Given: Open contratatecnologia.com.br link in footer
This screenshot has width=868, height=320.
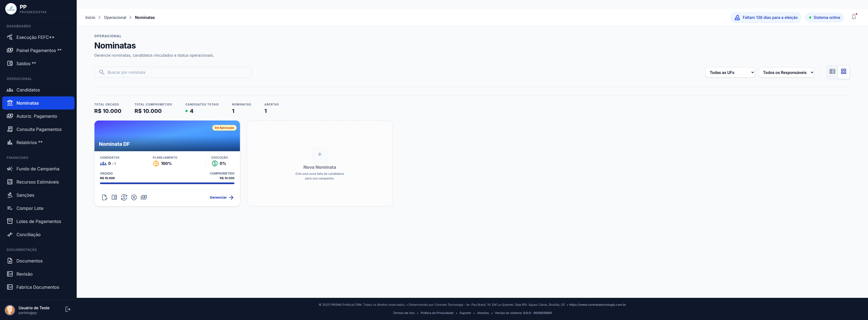Looking at the screenshot, I should click(x=597, y=305).
